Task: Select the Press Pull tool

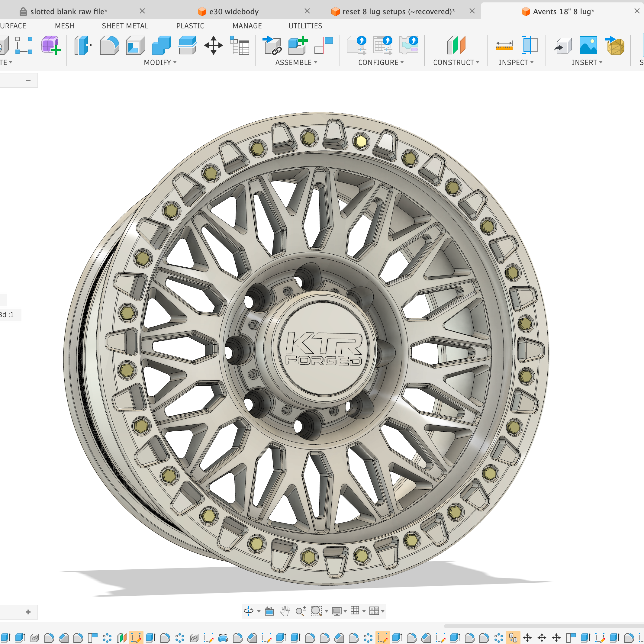Action: 83,45
